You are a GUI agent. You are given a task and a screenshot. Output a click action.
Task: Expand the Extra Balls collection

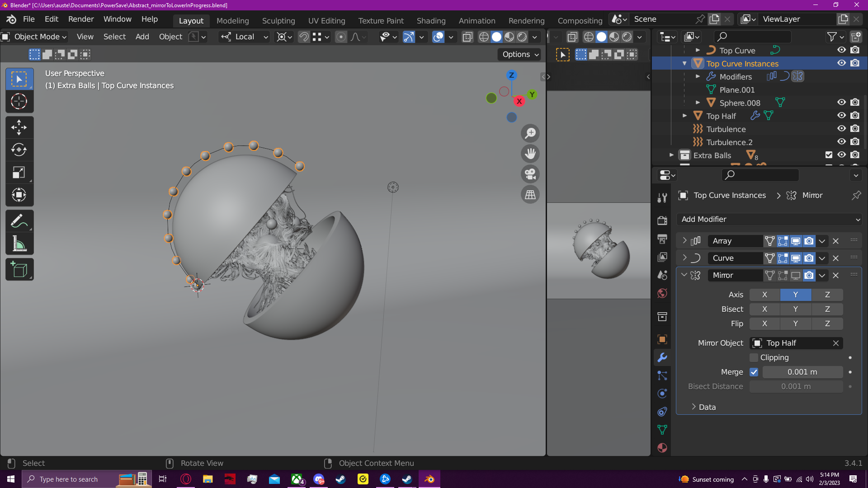pyautogui.click(x=671, y=155)
